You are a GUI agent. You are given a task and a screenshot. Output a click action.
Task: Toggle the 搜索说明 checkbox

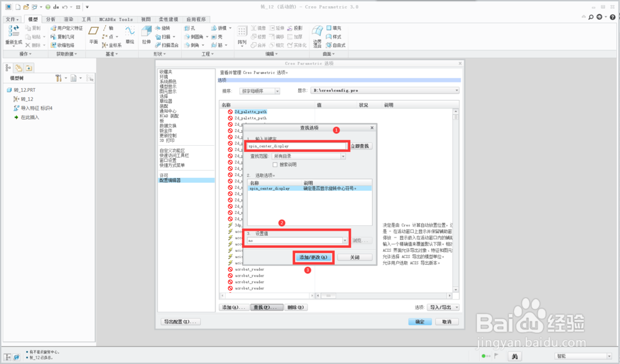tap(275, 164)
